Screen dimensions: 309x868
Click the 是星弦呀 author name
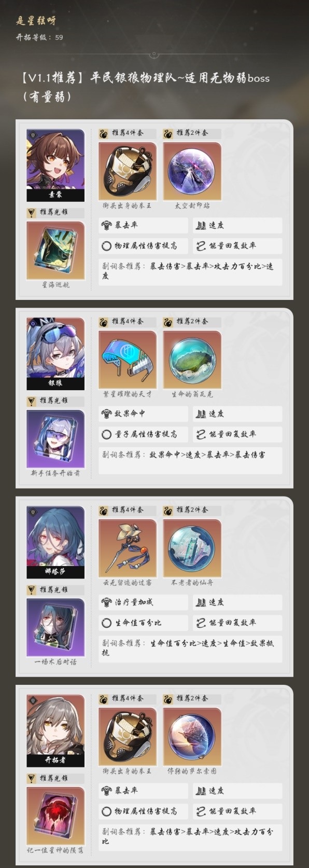36,21
